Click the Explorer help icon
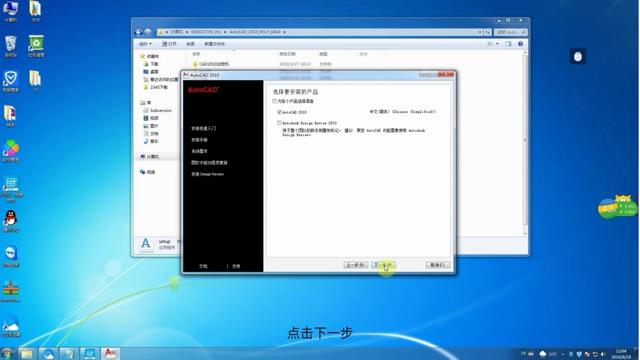This screenshot has height=360, width=640. click(x=520, y=44)
